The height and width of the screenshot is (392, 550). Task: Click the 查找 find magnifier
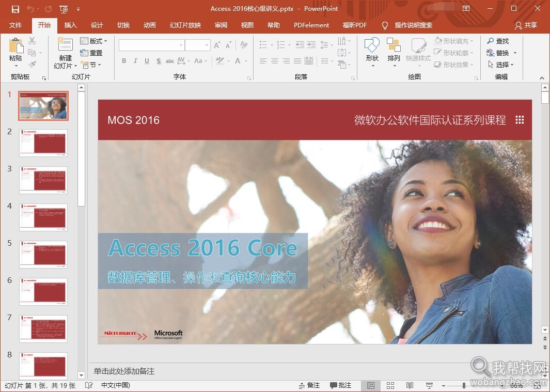click(x=498, y=41)
